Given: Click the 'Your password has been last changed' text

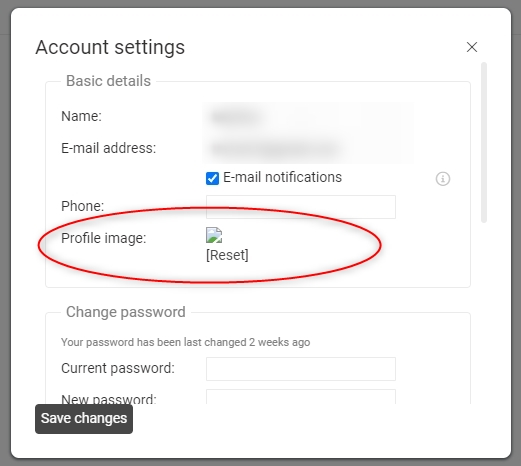Looking at the screenshot, I should click(186, 342).
